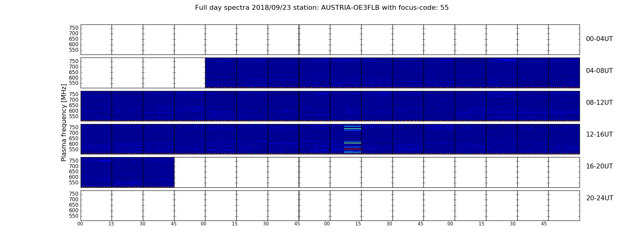The image size is (644, 245).
Task: Click the '20-24UT' panel label
Action: [599, 198]
